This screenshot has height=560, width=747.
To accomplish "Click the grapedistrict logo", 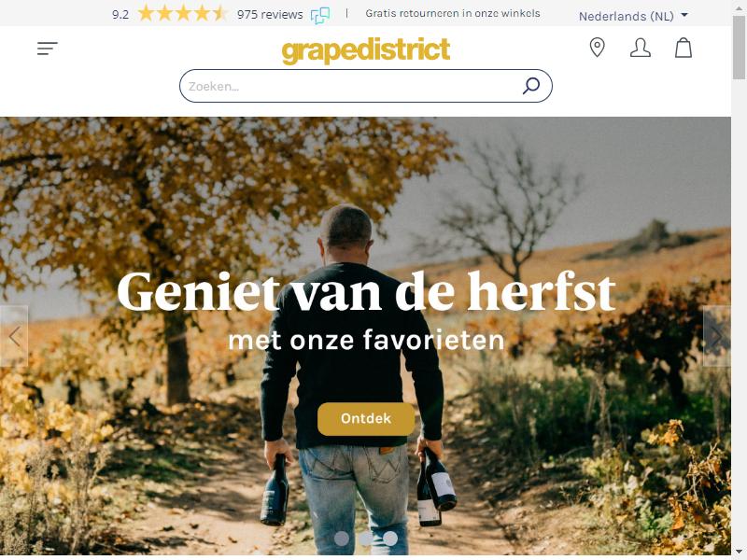I will tap(366, 50).
